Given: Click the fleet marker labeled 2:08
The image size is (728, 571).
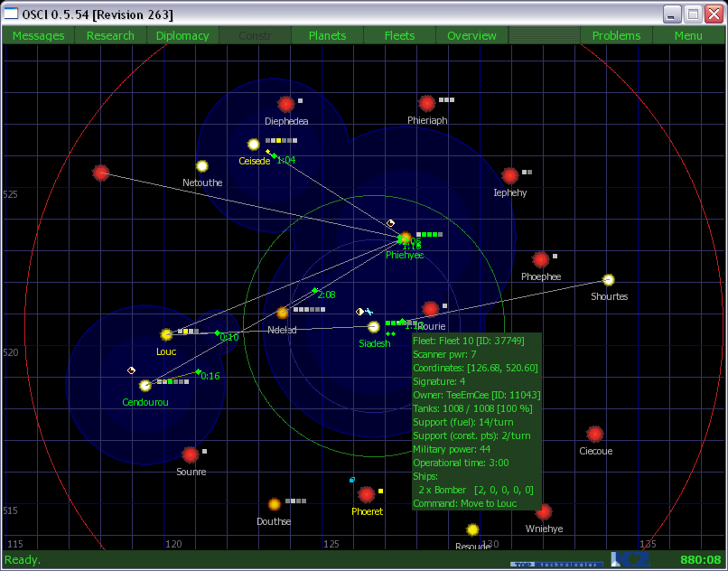Looking at the screenshot, I should point(315,291).
